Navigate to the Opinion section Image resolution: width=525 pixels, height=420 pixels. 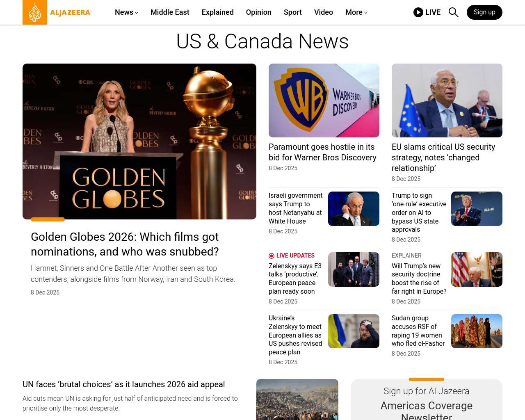pyautogui.click(x=259, y=12)
